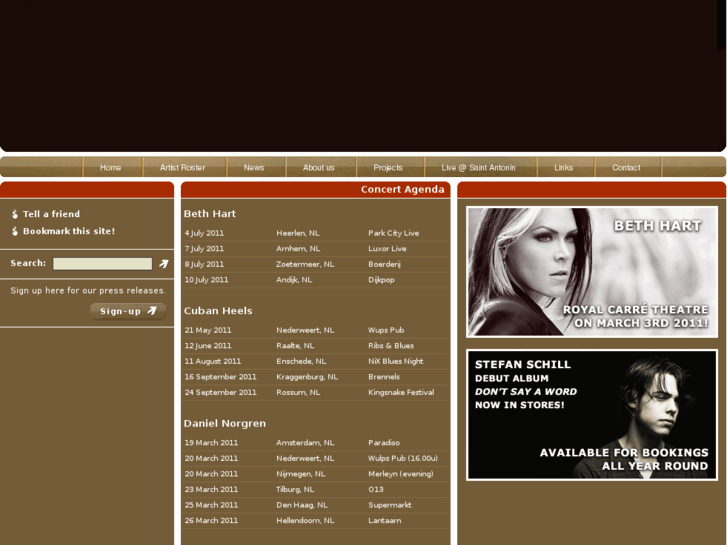
Task: Go to the Contact page
Action: point(626,167)
